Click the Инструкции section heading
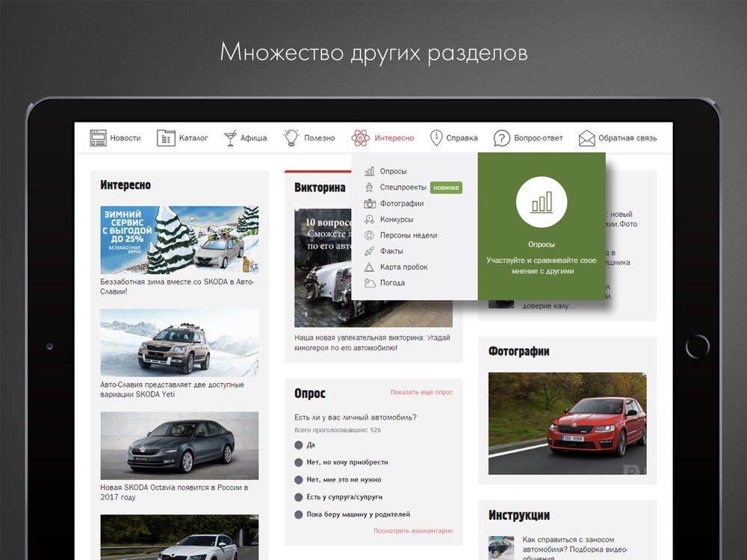The height and width of the screenshot is (560, 747). coord(519,515)
